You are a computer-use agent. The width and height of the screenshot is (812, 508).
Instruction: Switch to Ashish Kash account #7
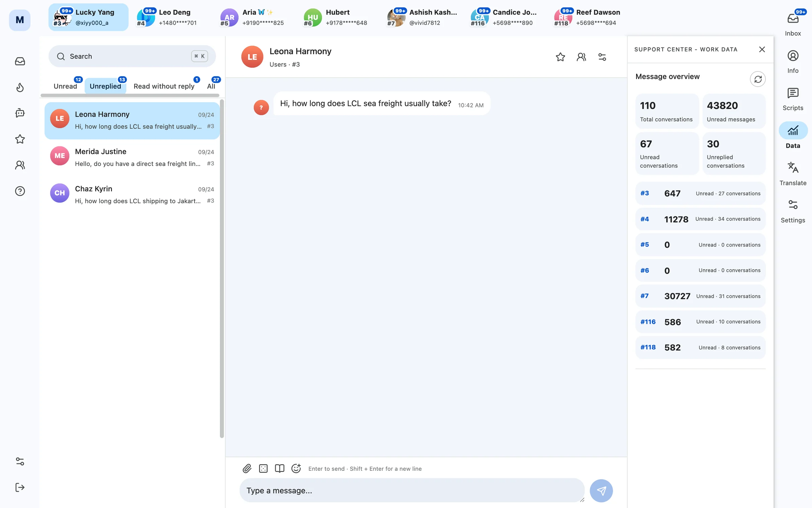click(422, 17)
